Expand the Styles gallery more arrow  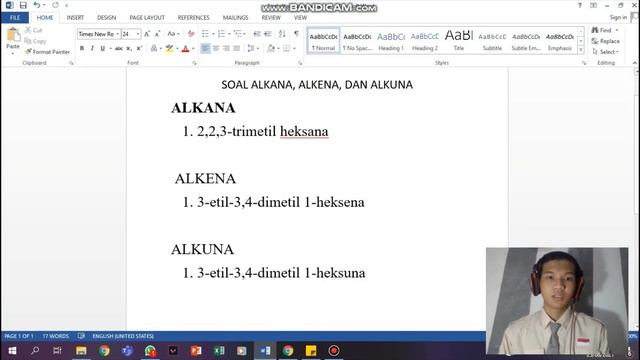pyautogui.click(x=581, y=50)
